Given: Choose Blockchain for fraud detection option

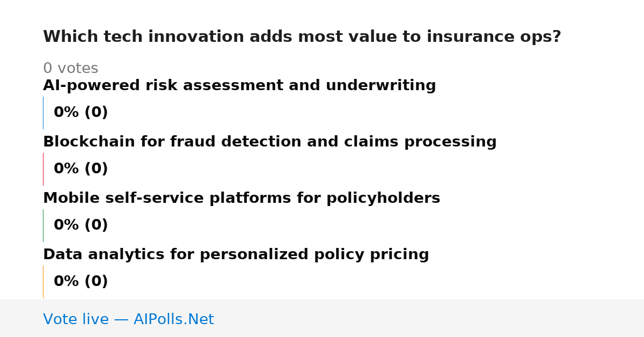Looking at the screenshot, I should click(270, 142).
